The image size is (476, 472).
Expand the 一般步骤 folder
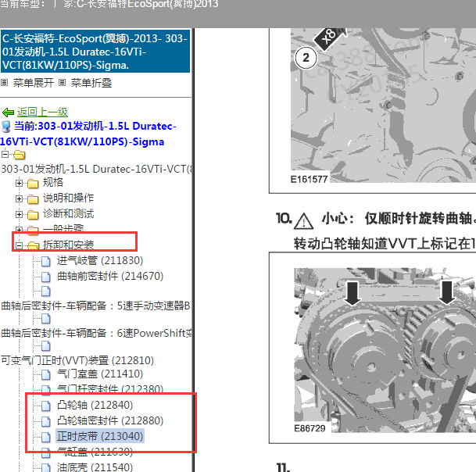click(x=19, y=230)
